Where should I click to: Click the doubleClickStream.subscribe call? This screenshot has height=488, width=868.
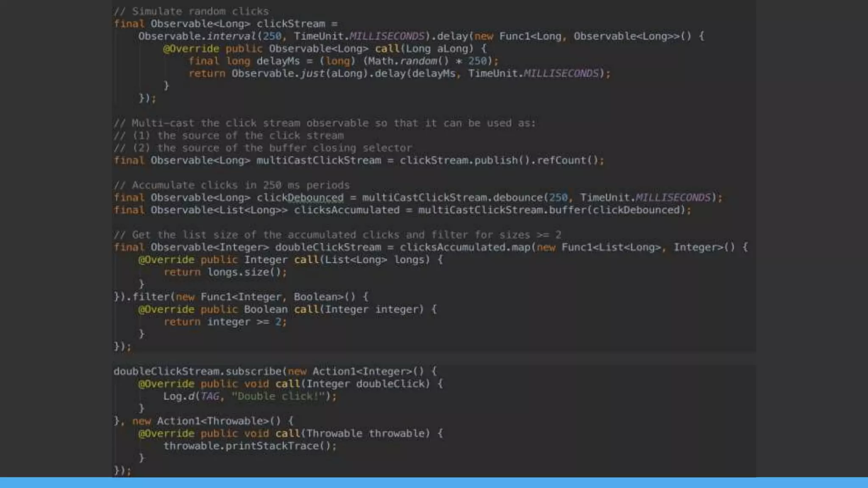tap(198, 372)
